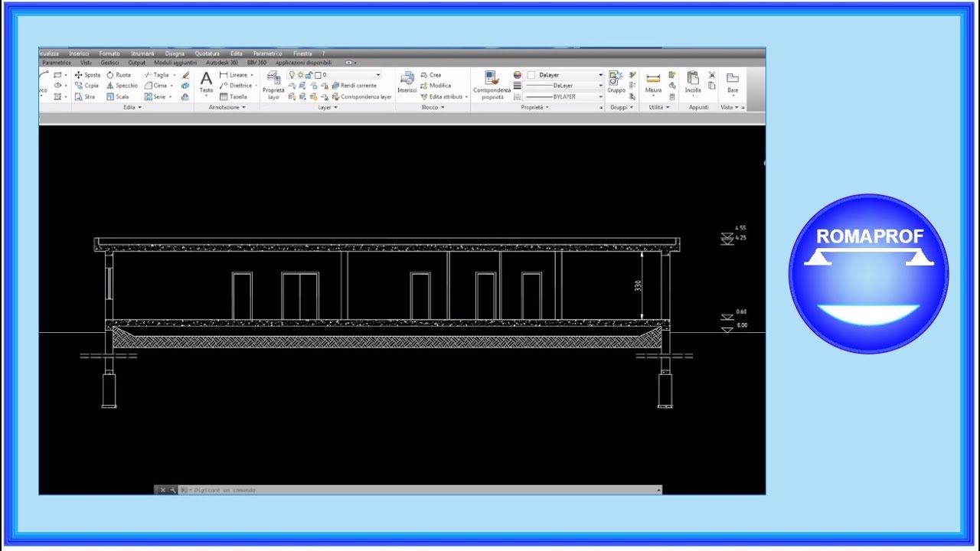Expand the Gruppi panel
The image size is (980, 551).
[x=620, y=107]
